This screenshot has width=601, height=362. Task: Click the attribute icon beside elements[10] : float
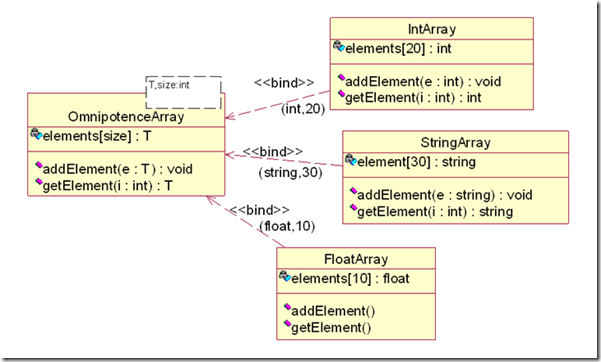pyautogui.click(x=285, y=276)
